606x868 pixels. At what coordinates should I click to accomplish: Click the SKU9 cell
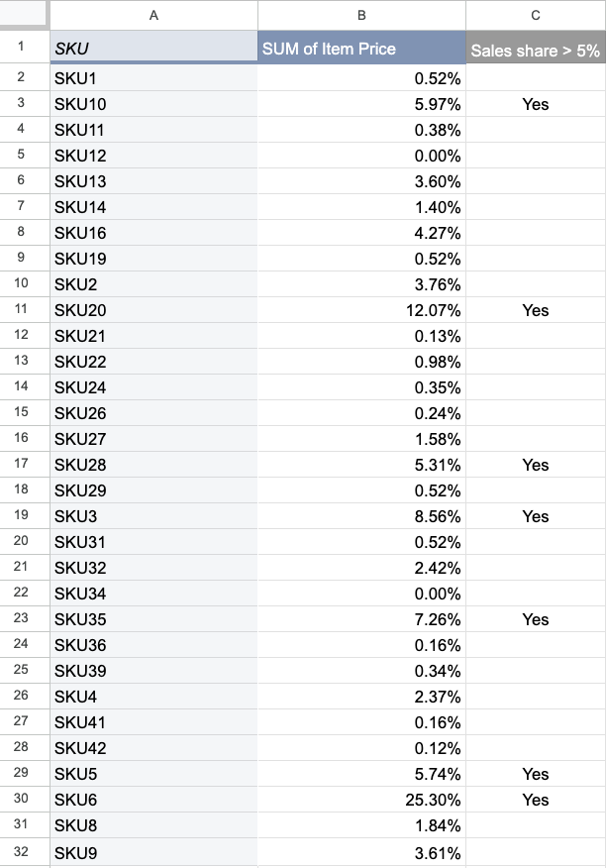coord(153,852)
